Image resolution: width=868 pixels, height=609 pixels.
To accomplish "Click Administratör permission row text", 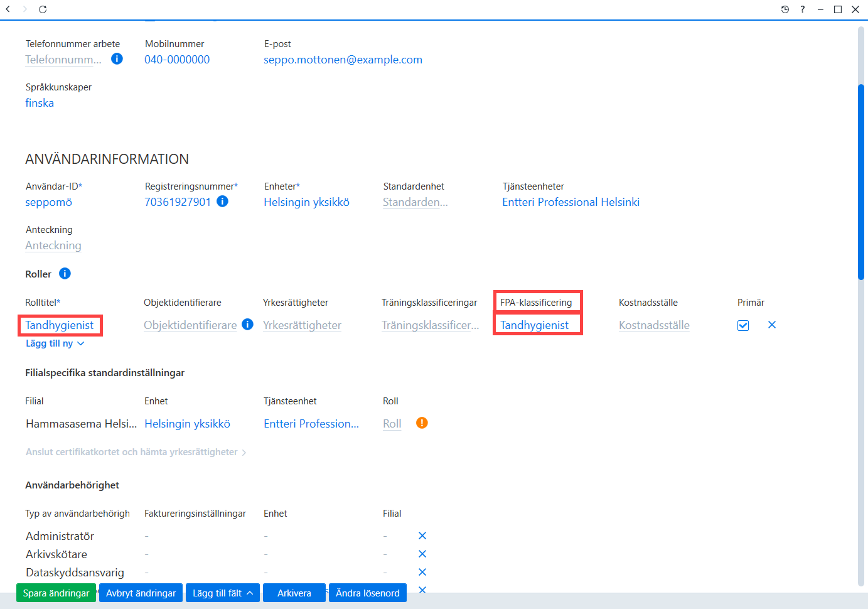I will (x=60, y=536).
